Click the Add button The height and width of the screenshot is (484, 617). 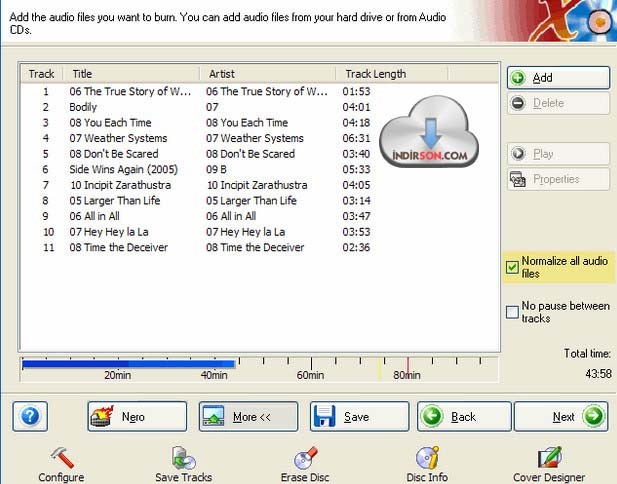click(x=558, y=78)
